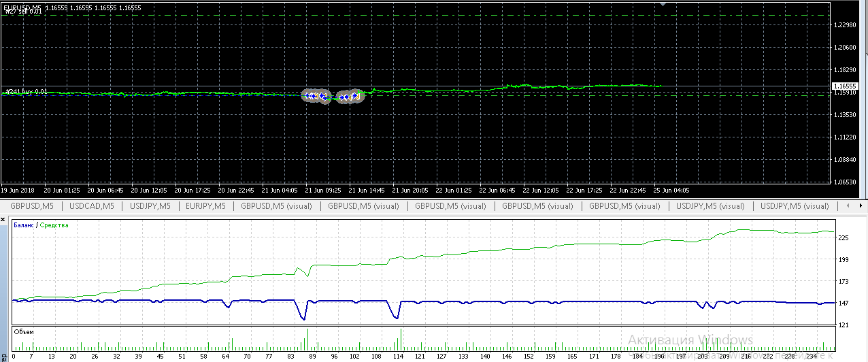Click the right cluster of trade arrows
868x362 pixels.
pos(350,97)
